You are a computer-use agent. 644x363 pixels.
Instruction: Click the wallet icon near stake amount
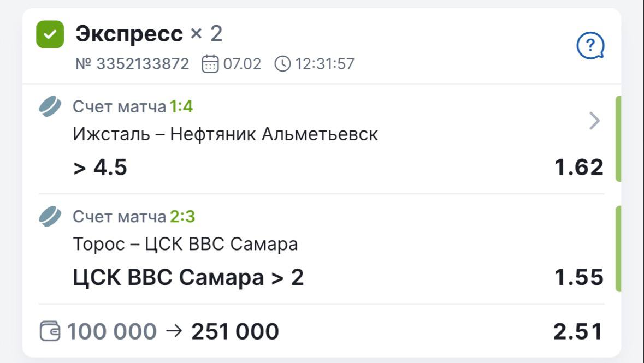tap(50, 331)
